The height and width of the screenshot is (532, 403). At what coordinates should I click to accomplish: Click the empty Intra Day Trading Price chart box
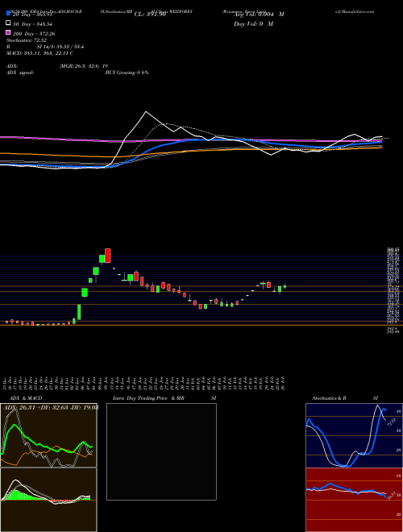(161, 451)
